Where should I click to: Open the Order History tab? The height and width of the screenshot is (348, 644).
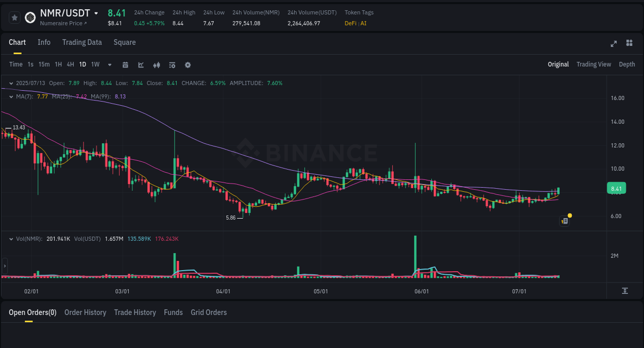(85, 312)
